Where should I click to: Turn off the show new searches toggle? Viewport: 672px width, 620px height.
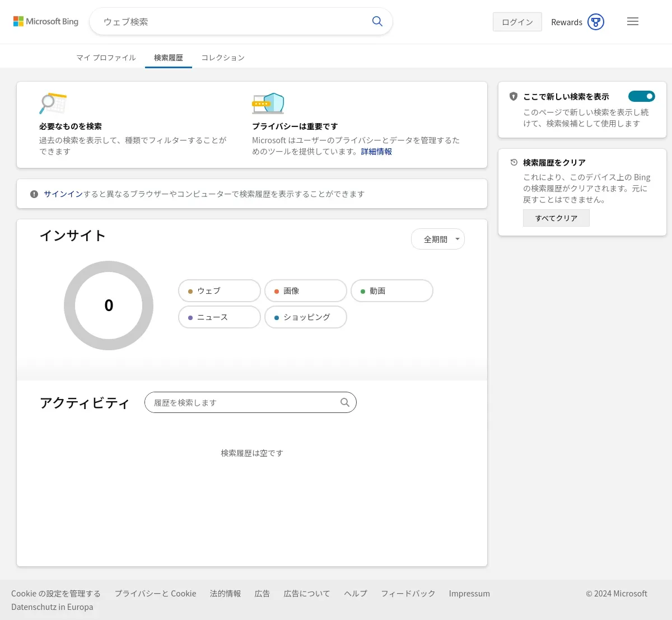click(x=641, y=96)
